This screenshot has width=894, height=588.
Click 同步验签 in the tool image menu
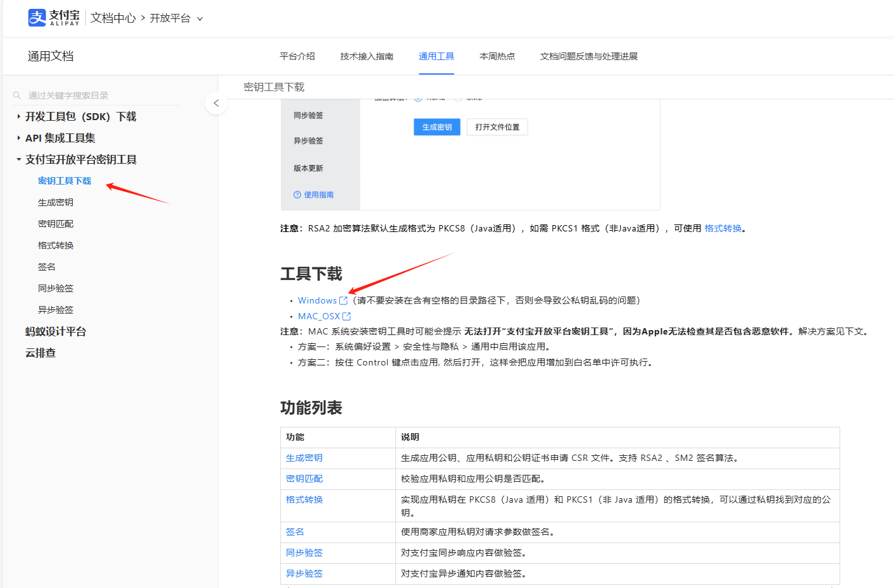coord(308,115)
